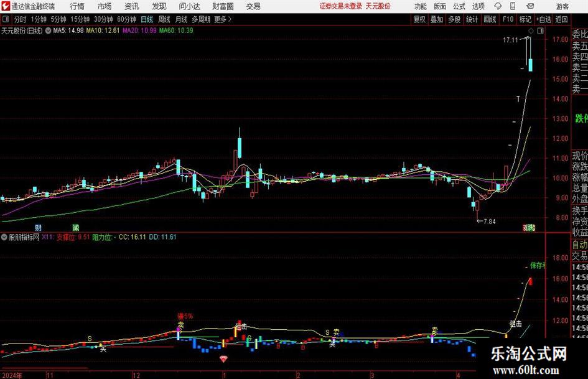Click the 多股 multi-stock button

click(x=454, y=19)
